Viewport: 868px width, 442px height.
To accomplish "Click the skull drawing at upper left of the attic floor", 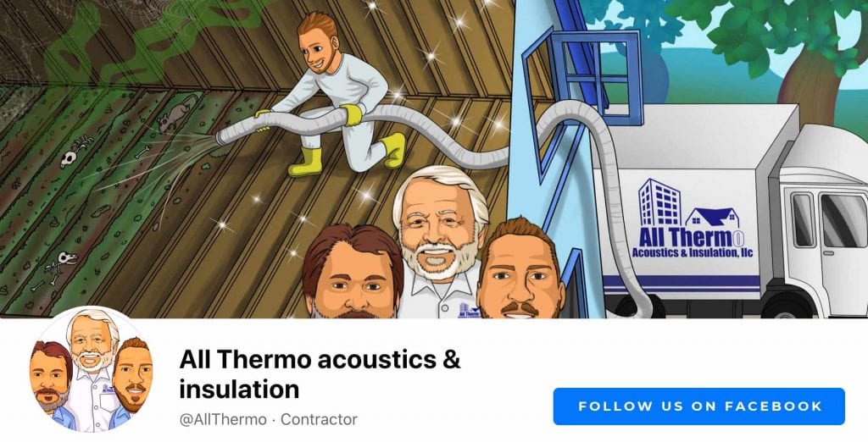I will coord(68,159).
